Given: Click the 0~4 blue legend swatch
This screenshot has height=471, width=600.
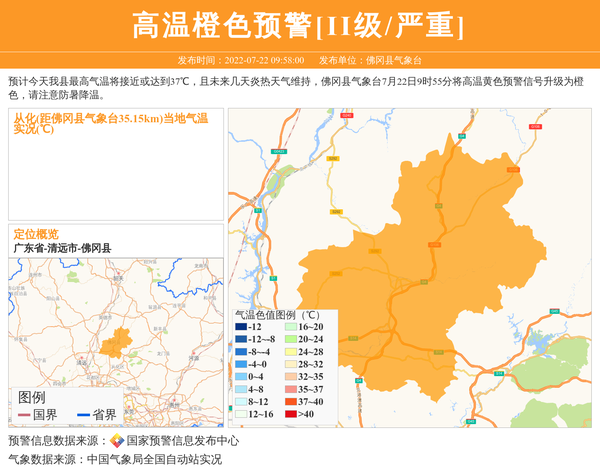Looking at the screenshot, I should click(x=241, y=377).
